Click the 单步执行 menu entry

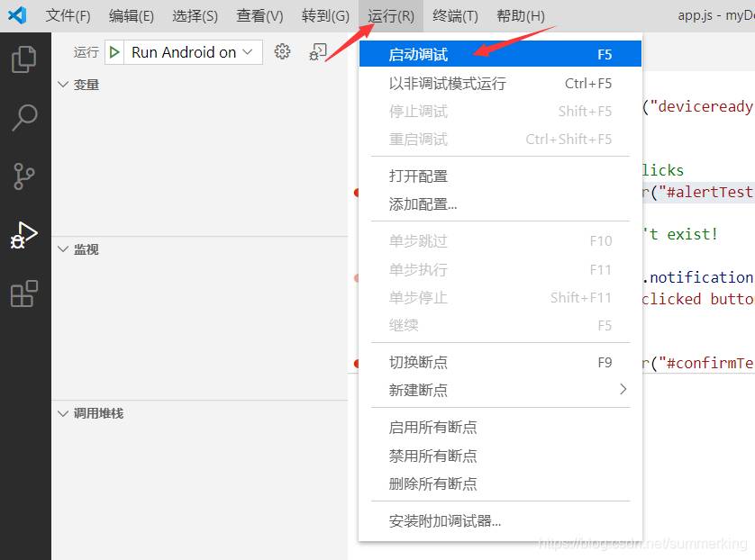point(500,269)
